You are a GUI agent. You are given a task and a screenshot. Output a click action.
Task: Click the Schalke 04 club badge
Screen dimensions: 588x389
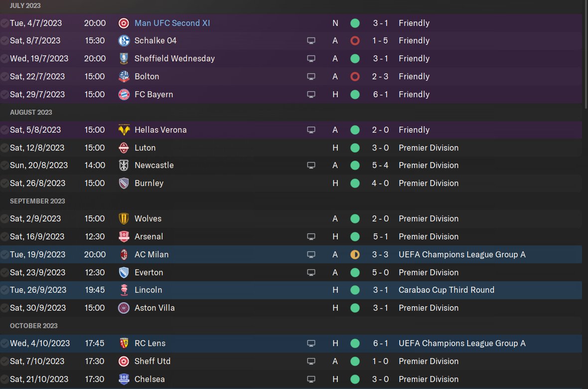[124, 40]
